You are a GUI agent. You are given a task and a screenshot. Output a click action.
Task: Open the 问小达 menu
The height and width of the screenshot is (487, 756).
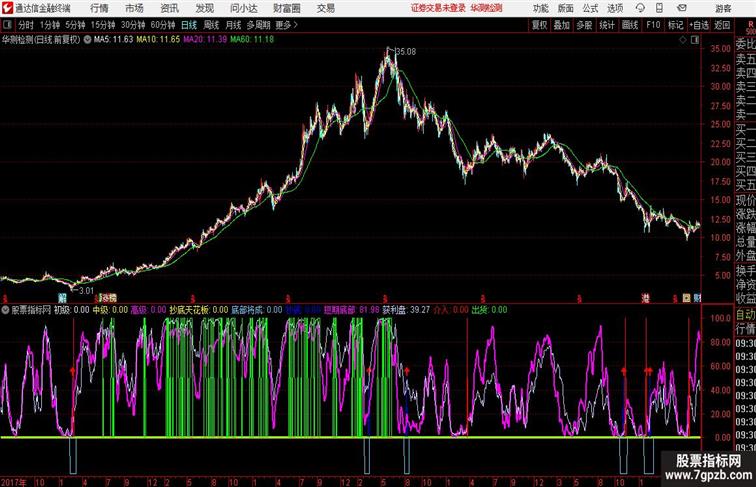pos(243,8)
